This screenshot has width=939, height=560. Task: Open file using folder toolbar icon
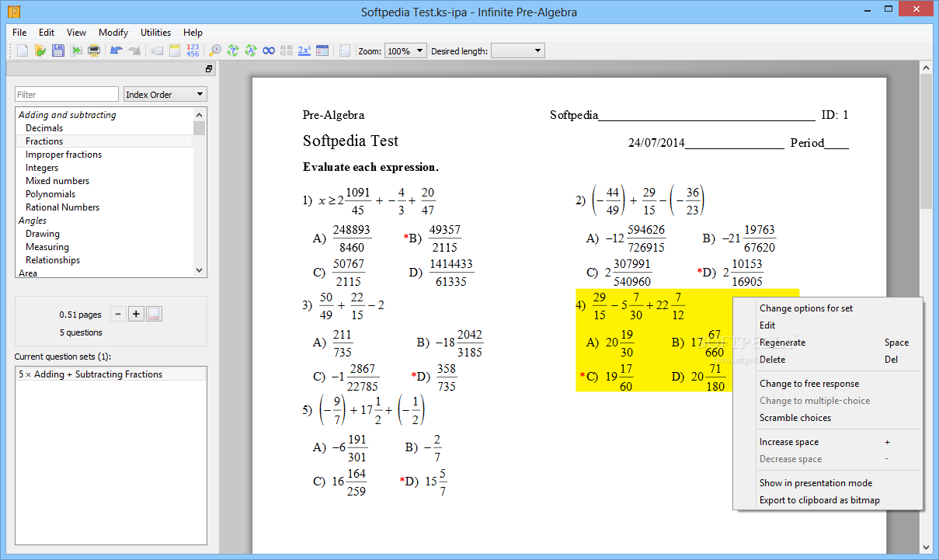pos(40,50)
